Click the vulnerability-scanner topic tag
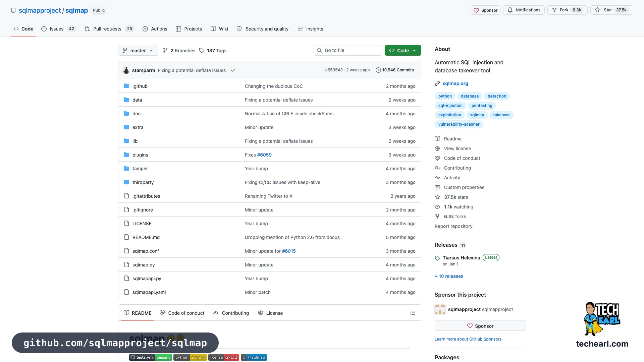This screenshot has width=644, height=362. coord(459,124)
